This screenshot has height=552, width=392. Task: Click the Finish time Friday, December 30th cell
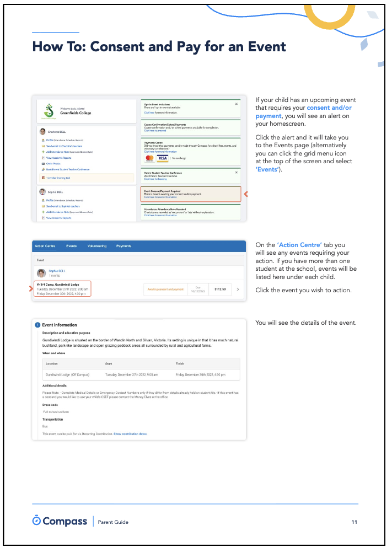(201, 374)
